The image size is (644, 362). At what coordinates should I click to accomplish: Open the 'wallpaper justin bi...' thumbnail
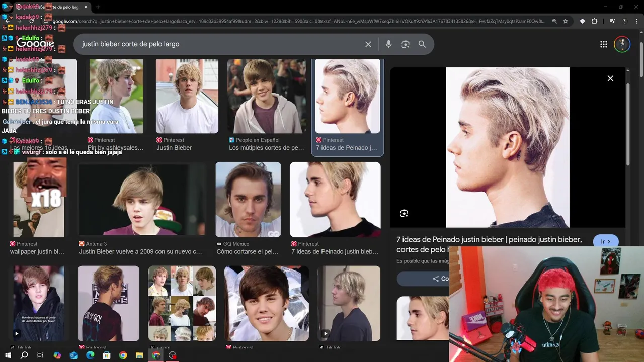pos(39,199)
